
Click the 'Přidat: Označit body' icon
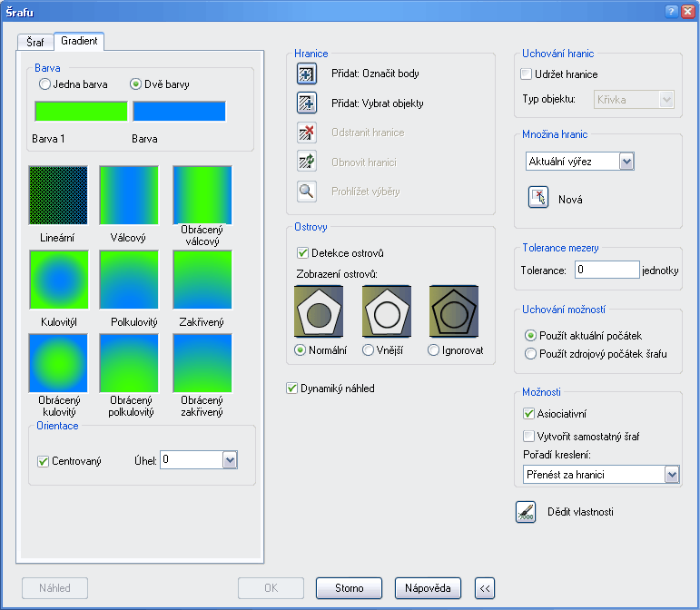click(x=306, y=74)
